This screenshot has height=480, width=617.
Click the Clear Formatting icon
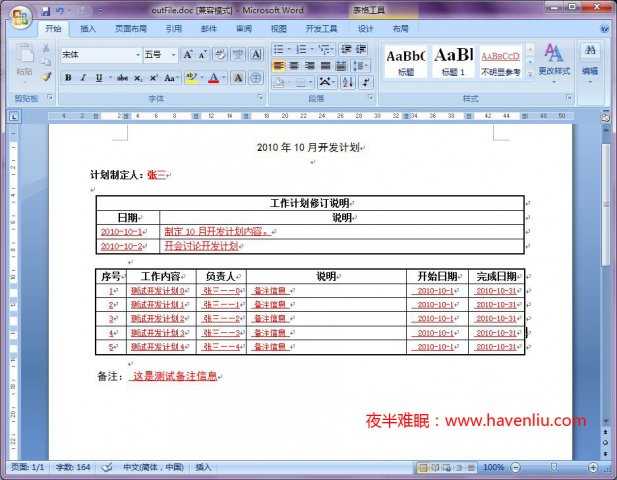click(220, 55)
